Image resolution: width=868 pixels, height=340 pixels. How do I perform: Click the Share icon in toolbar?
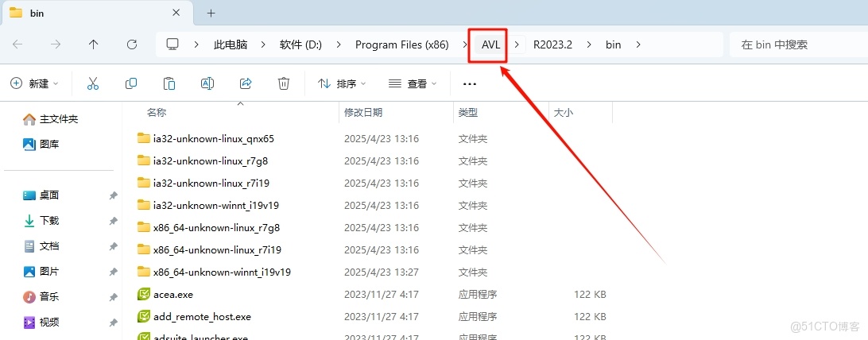(246, 83)
